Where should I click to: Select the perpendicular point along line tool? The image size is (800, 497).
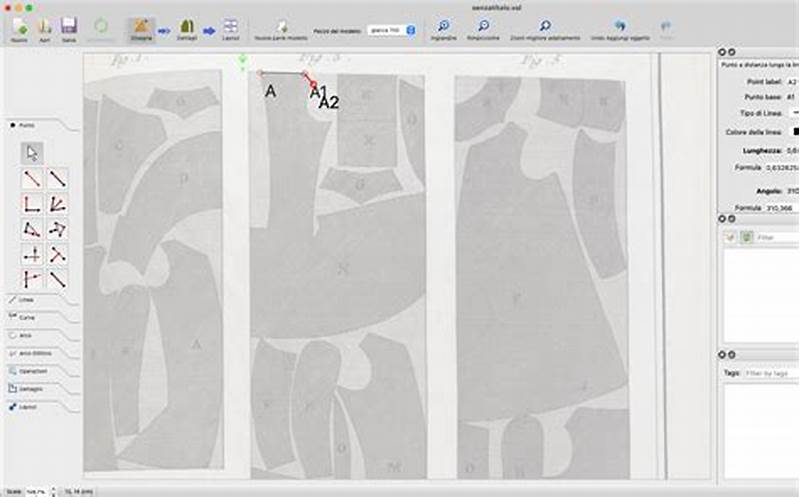57,254
